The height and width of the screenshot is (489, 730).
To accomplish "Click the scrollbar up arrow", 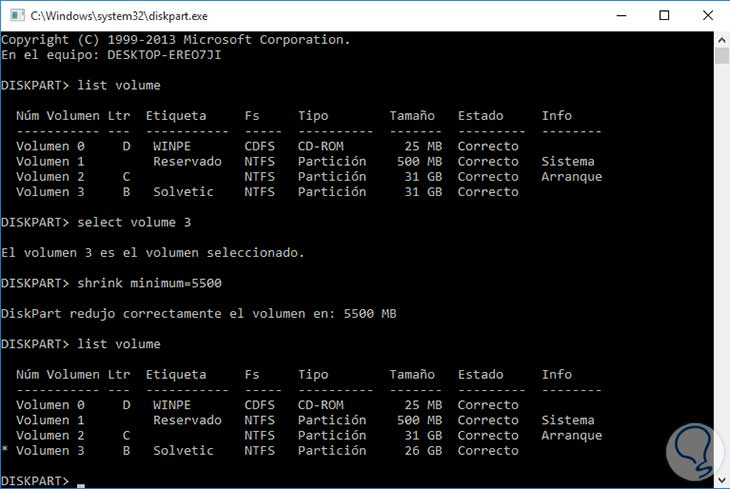I will click(x=721, y=38).
